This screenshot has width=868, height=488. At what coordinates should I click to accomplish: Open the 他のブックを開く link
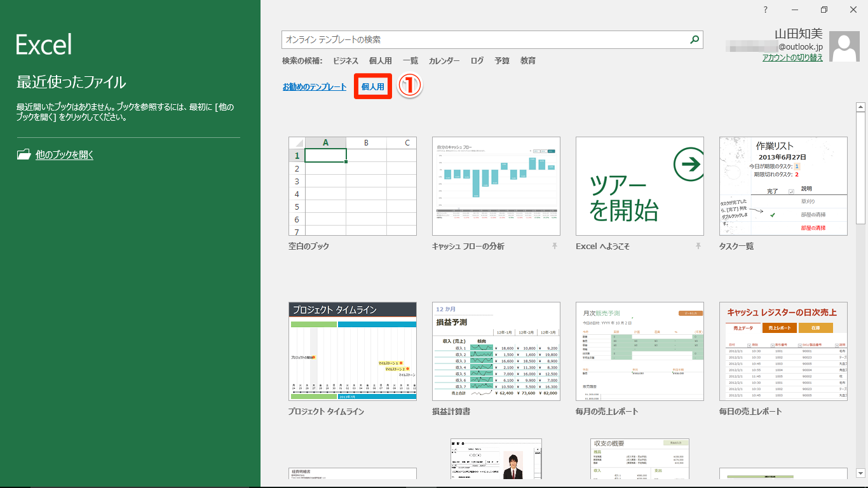click(64, 154)
